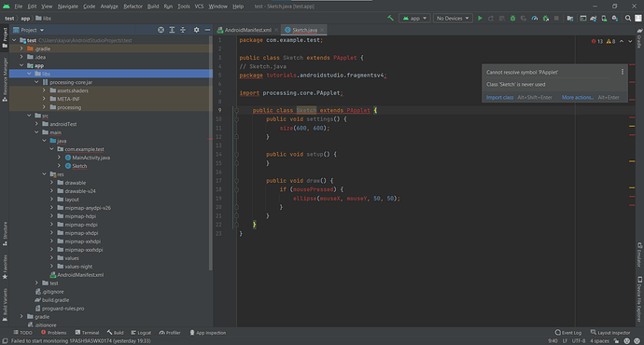The width and height of the screenshot is (644, 345).
Task: Click the Make Project hammer icon
Action: pyautogui.click(x=390, y=18)
